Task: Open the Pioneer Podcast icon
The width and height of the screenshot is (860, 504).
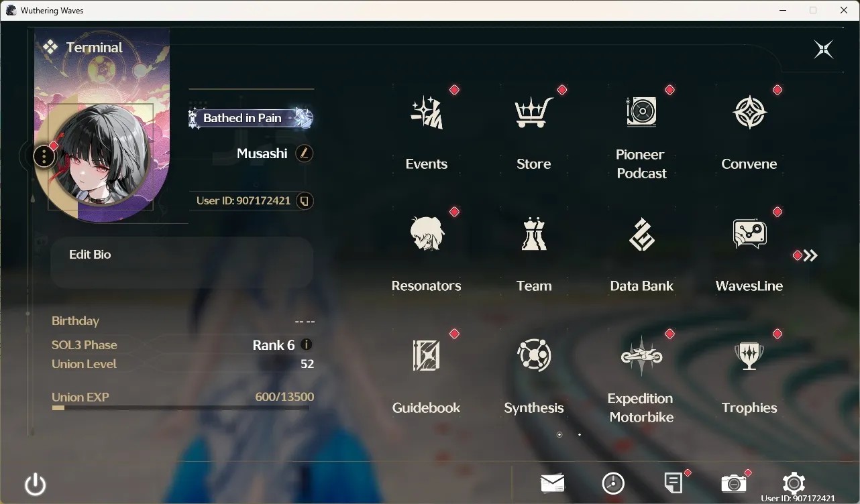Action: [641, 111]
